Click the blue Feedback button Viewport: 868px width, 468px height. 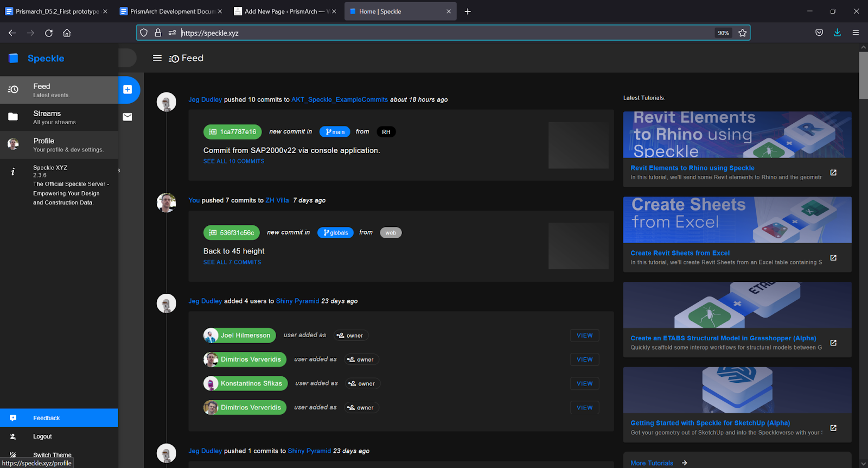coord(59,418)
